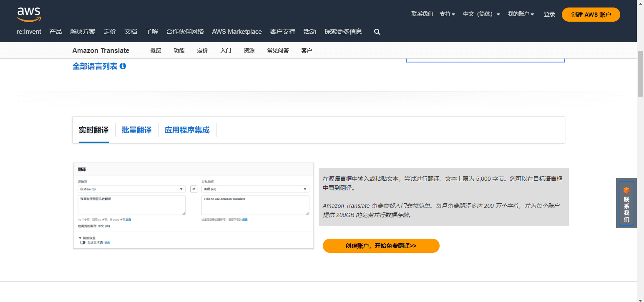Open the 支持 dropdown menu

click(x=447, y=14)
